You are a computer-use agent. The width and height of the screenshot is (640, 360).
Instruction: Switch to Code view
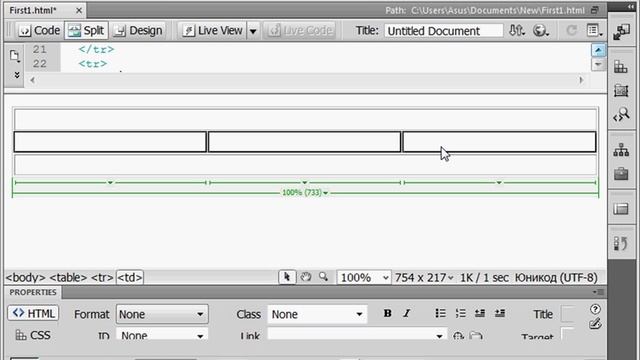coord(40,31)
